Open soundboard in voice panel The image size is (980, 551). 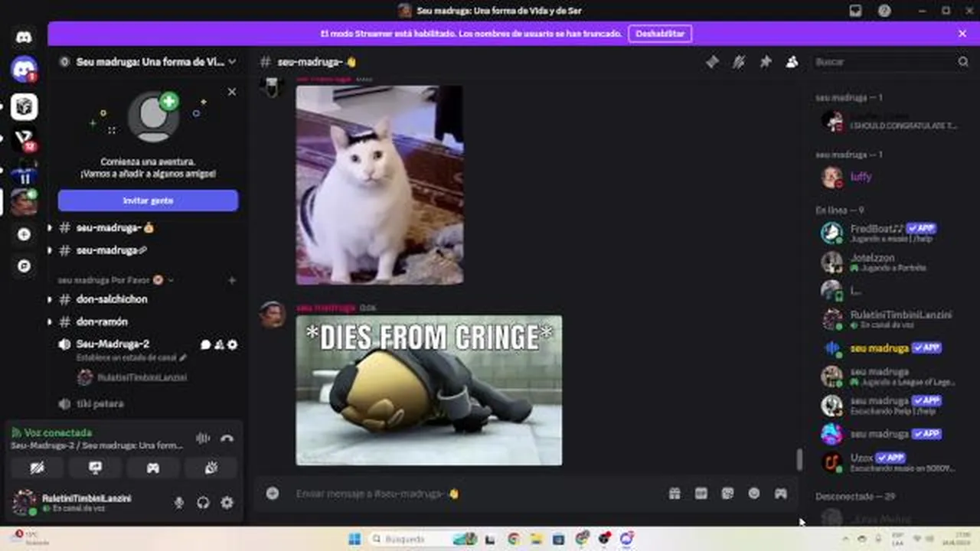point(211,468)
